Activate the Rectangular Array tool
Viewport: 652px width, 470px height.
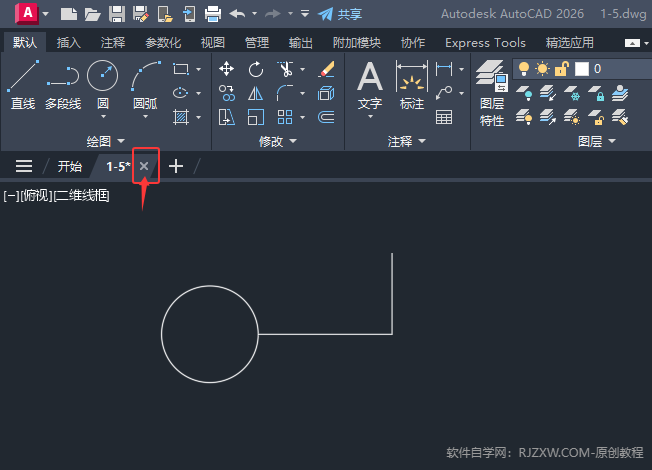coord(285,117)
